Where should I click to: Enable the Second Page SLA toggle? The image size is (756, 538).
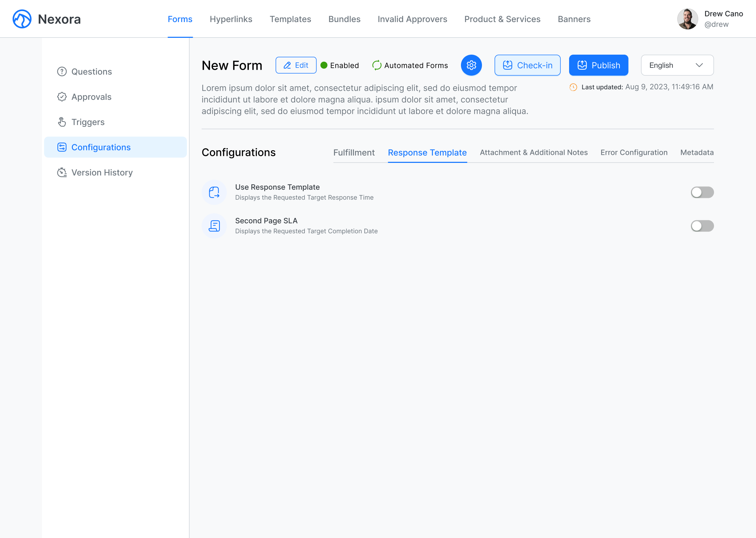702,226
